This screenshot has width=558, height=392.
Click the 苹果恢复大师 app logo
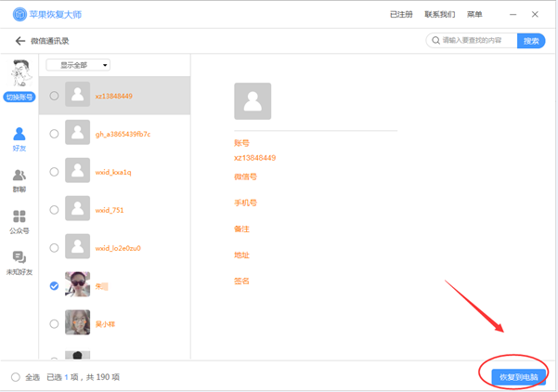[x=19, y=15]
